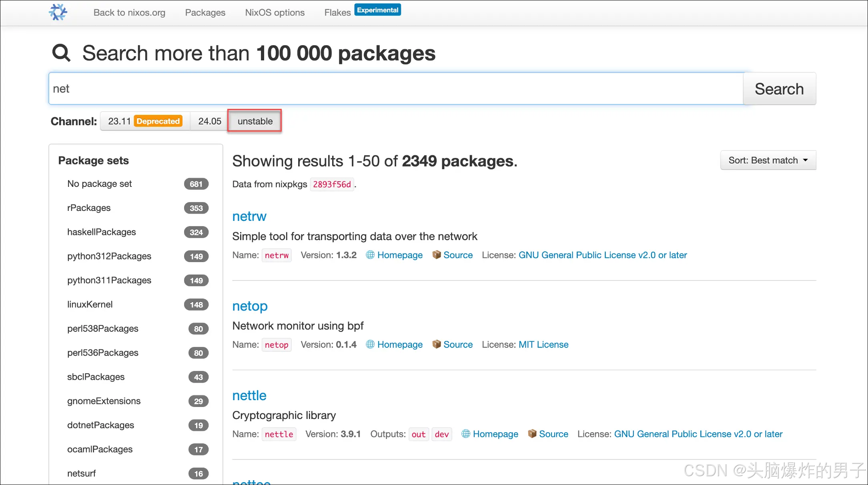Filter by the haskellPackages package set
868x485 pixels.
(x=102, y=232)
